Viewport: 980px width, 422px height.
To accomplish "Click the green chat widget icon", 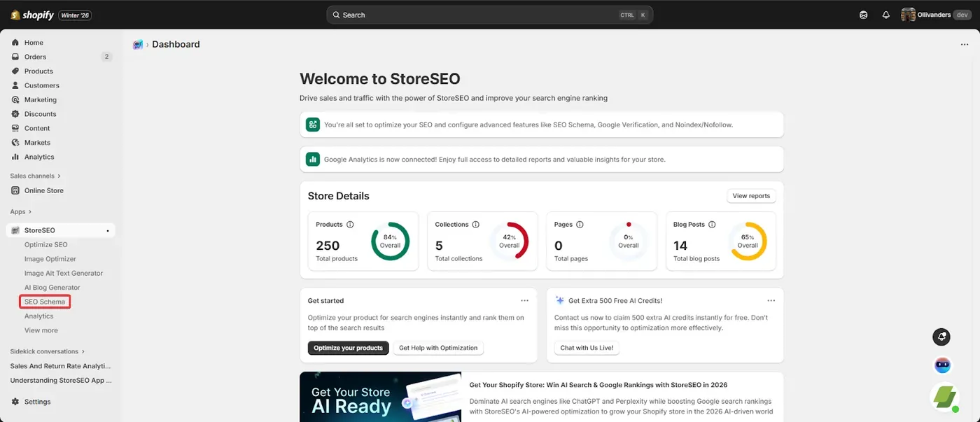I will 944,397.
